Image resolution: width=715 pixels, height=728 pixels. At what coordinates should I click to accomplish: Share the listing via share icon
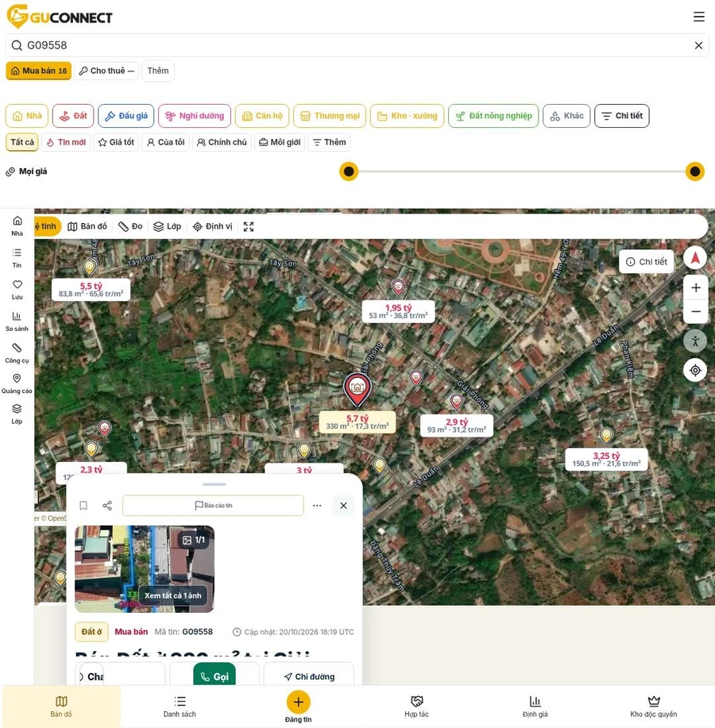coord(107,506)
